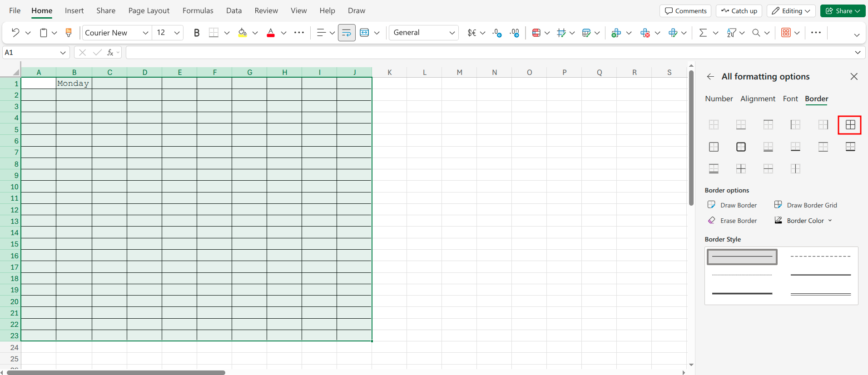Image resolution: width=868 pixels, height=375 pixels.
Task: Select the Erase Border option
Action: (732, 221)
